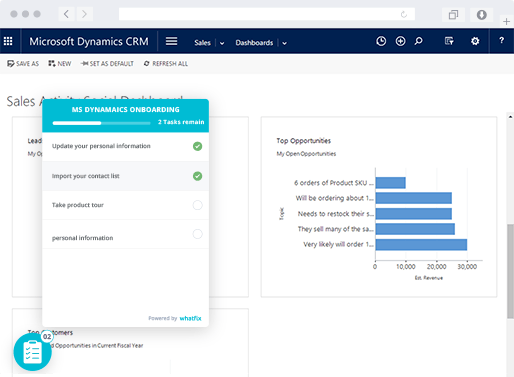
Task: Open the browser downloads icon
Action: coord(481,15)
